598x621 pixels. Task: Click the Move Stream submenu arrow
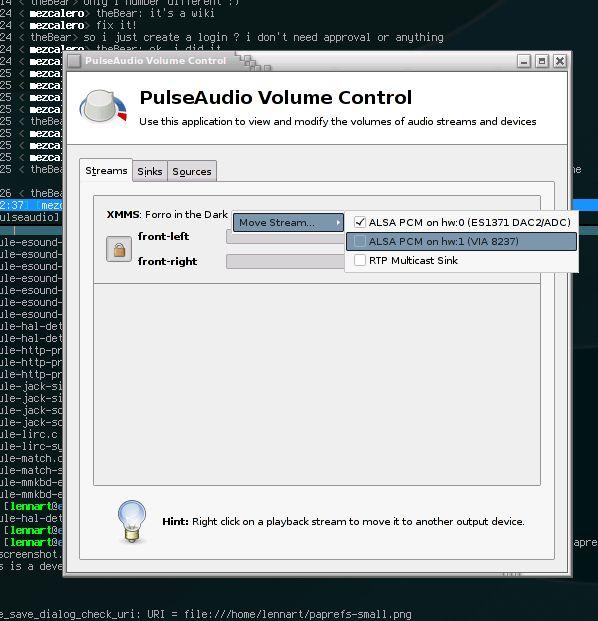tap(338, 223)
